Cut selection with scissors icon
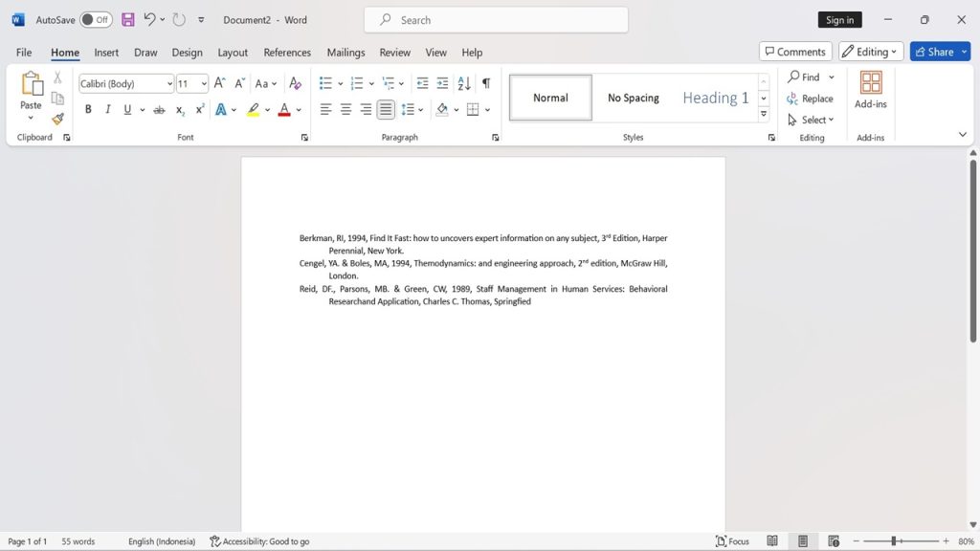This screenshot has height=551, width=980. 57,77
